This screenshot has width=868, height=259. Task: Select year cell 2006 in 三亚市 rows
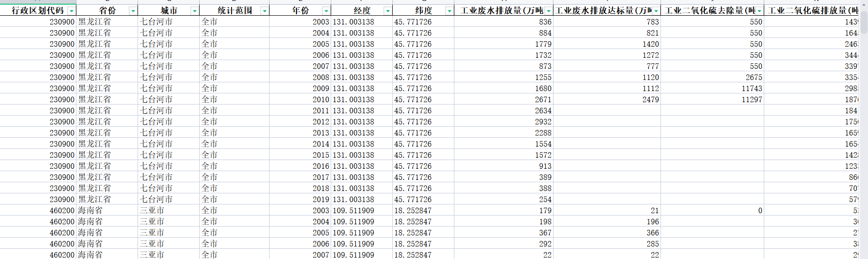point(300,244)
